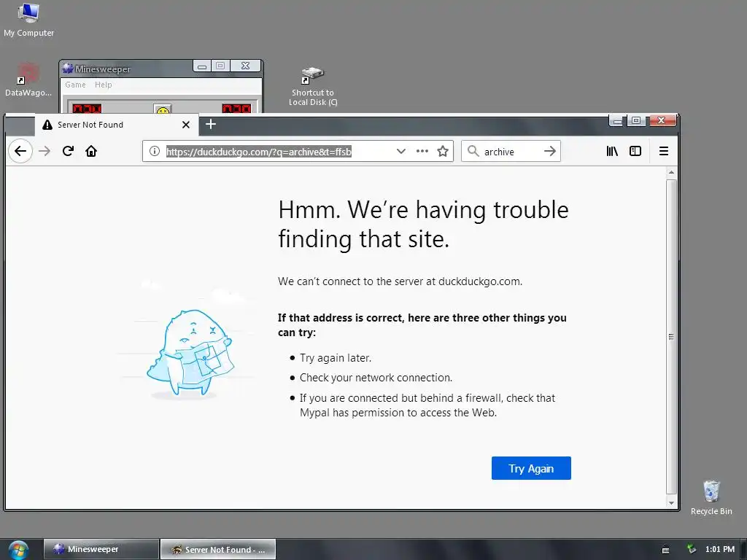747x560 pixels.
Task: Click the vertical scrollbar thumb
Action: click(x=671, y=336)
